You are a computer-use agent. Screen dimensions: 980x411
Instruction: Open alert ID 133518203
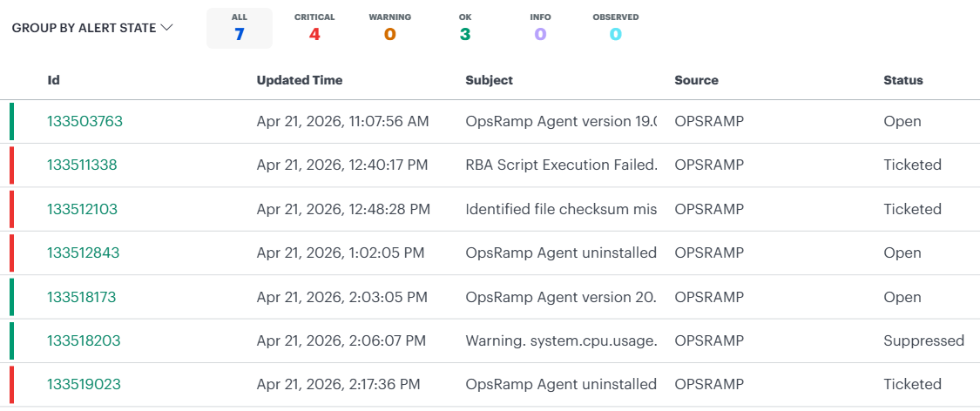coord(83,340)
